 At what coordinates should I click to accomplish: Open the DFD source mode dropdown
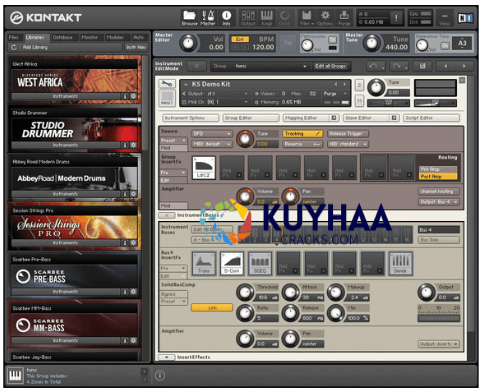(212, 134)
